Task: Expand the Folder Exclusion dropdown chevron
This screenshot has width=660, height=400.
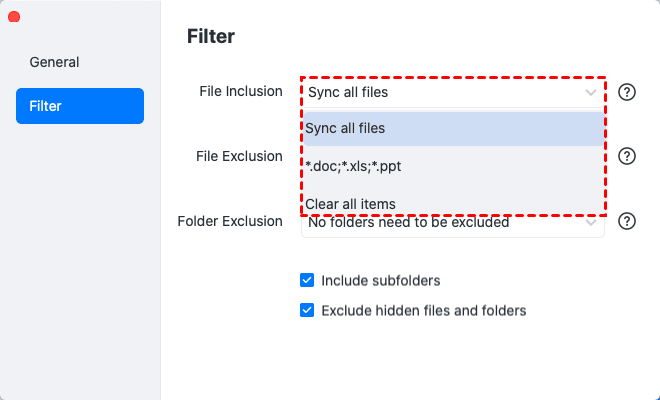Action: (x=592, y=223)
